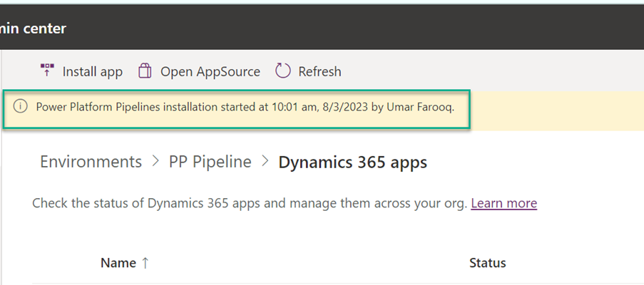The image size is (644, 285).
Task: Click the Install app icon
Action: pos(47,71)
